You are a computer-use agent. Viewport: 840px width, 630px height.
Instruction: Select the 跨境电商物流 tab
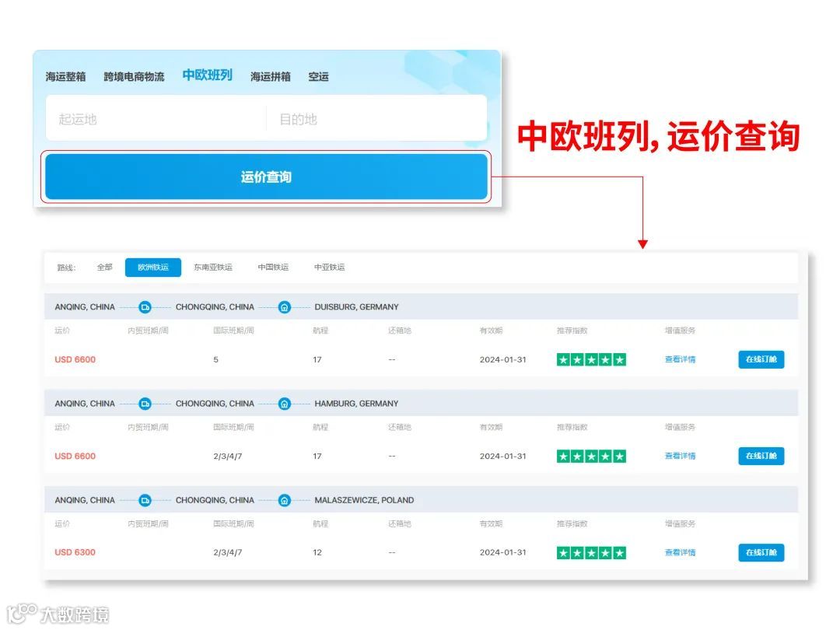click(x=134, y=76)
